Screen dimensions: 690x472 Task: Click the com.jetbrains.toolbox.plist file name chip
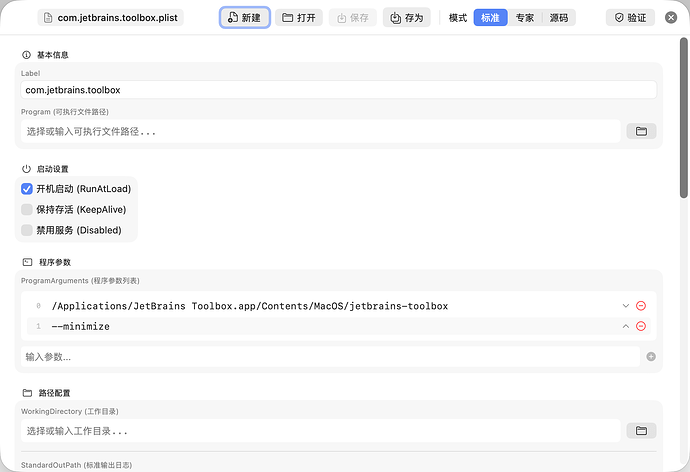111,18
